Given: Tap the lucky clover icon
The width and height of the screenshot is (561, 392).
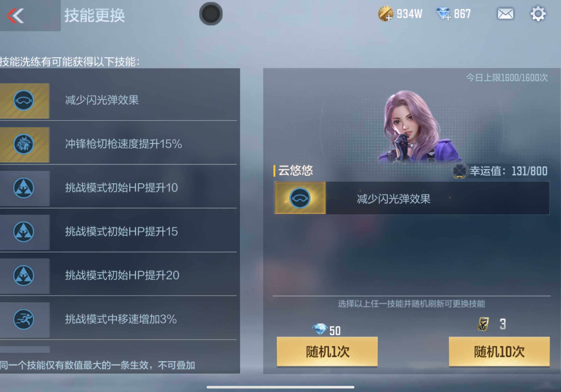Looking at the screenshot, I should 459,171.
